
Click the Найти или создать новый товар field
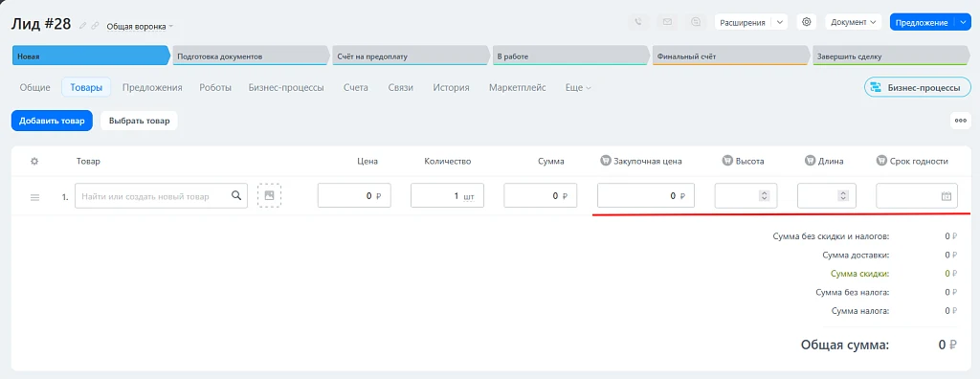pyautogui.click(x=161, y=196)
